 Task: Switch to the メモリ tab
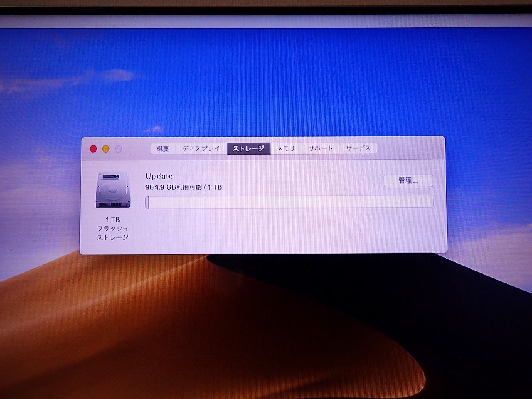286,148
